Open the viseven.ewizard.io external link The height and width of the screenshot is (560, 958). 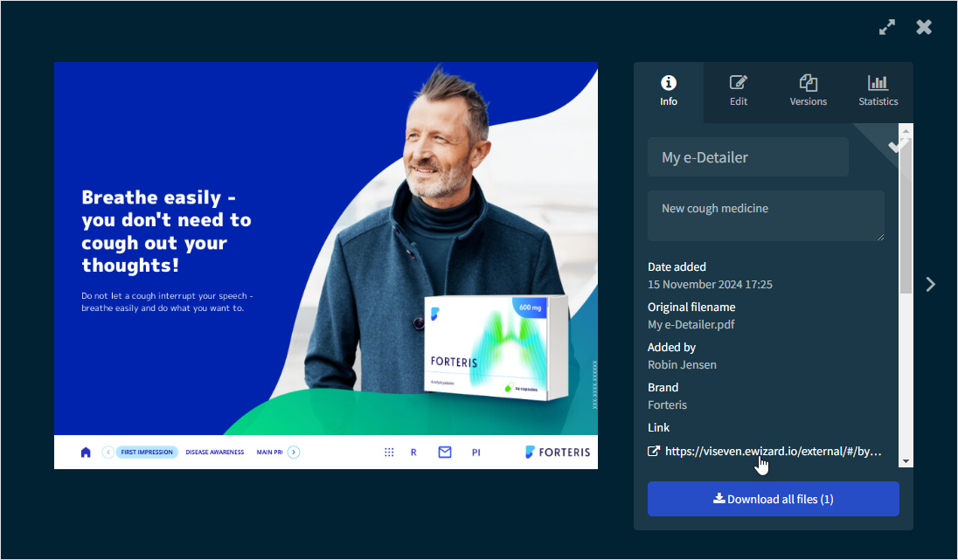point(774,452)
